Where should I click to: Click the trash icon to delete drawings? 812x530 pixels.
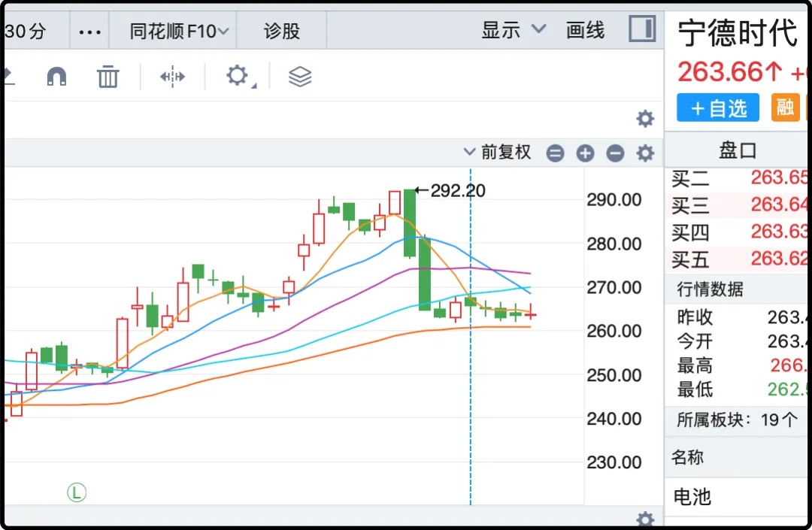tap(108, 77)
